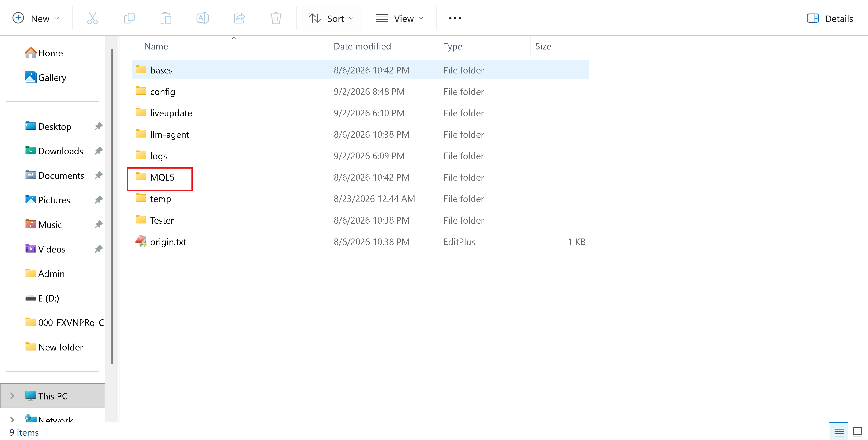Open the New dropdown menu
This screenshot has width=868, height=440.
36,18
